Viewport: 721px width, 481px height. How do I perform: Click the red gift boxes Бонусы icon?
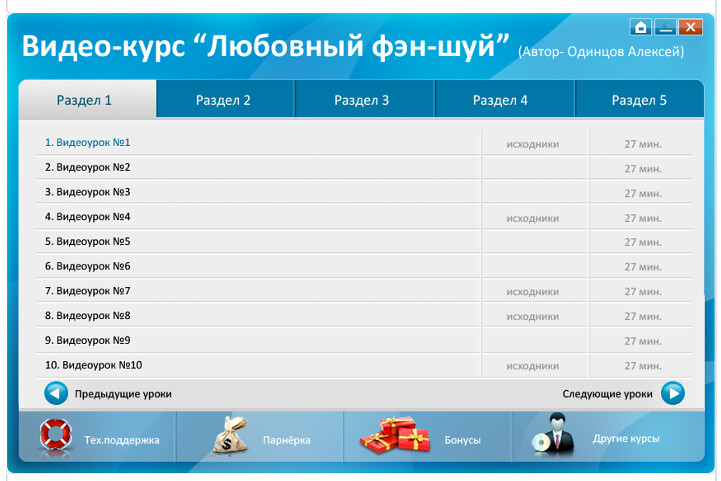coord(394,437)
